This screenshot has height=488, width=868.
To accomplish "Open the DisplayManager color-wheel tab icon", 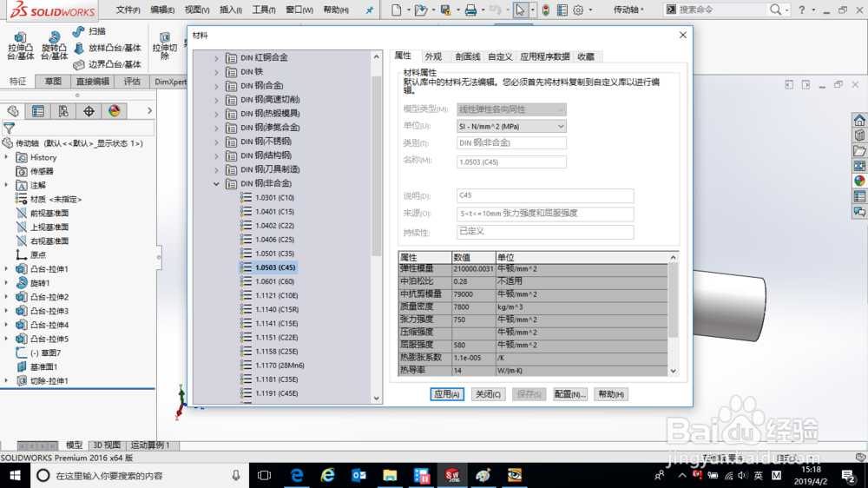I will [x=114, y=111].
